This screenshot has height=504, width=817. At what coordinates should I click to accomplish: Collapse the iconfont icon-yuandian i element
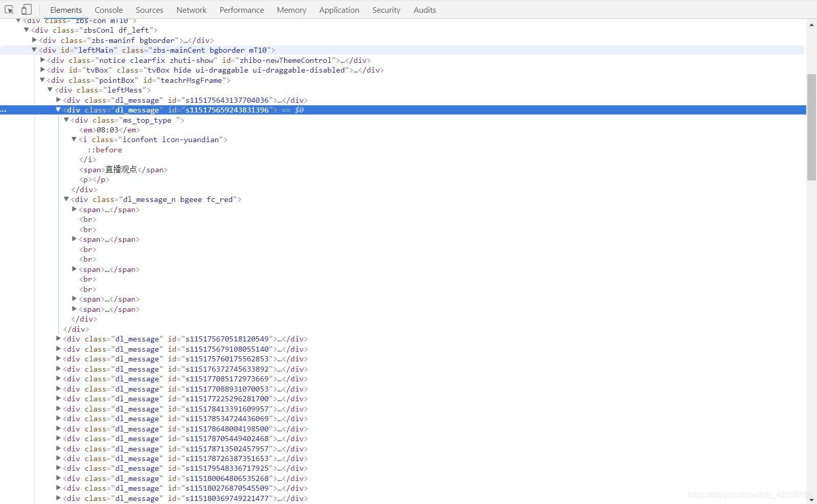click(74, 140)
